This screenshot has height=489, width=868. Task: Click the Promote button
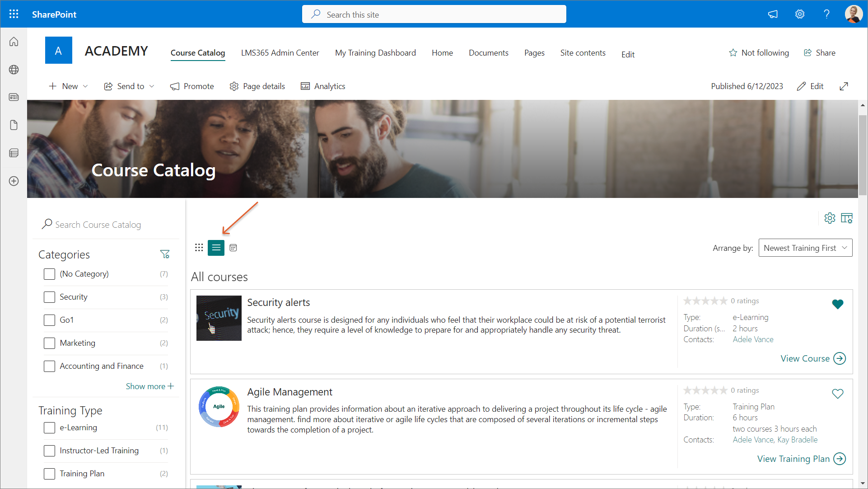[192, 86]
